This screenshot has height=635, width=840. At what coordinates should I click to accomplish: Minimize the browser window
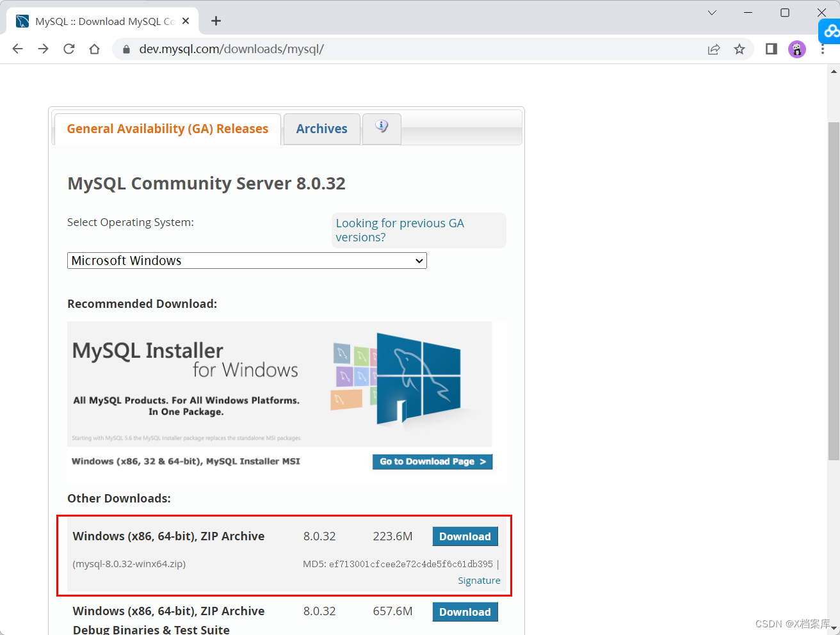pyautogui.click(x=748, y=13)
